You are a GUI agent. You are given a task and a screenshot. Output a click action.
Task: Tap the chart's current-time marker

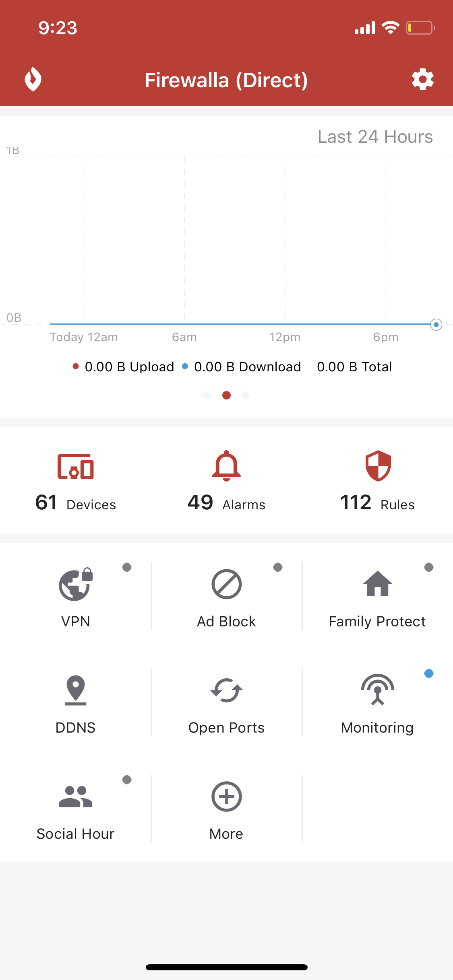coord(436,325)
